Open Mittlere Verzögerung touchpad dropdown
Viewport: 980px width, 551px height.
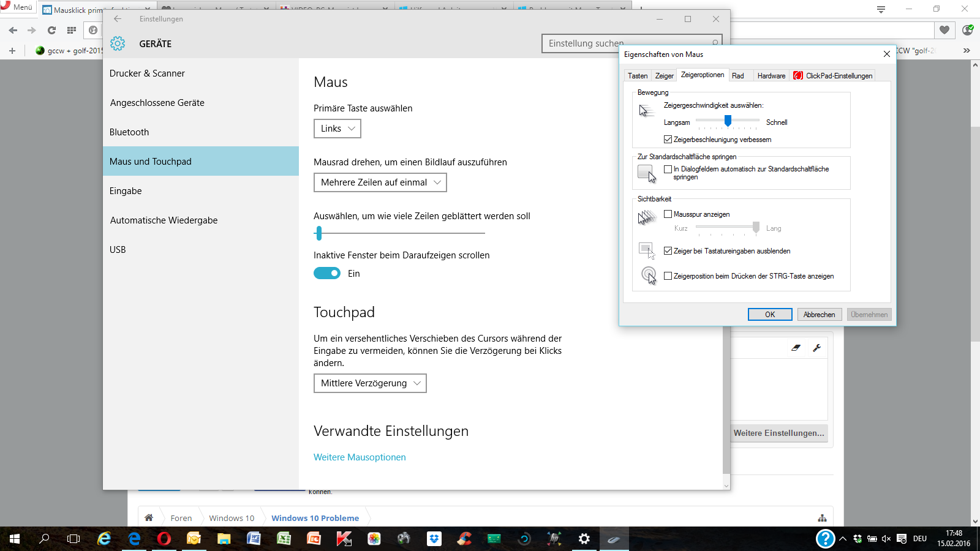(x=370, y=383)
